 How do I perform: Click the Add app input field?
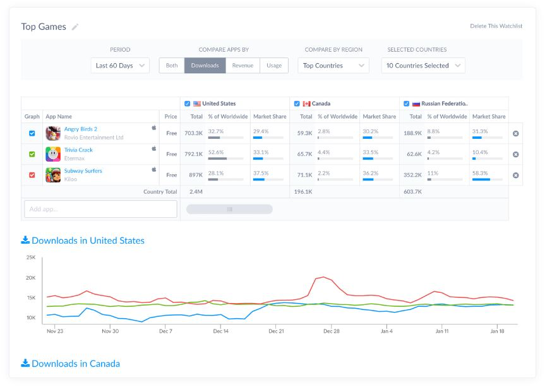pyautogui.click(x=101, y=209)
